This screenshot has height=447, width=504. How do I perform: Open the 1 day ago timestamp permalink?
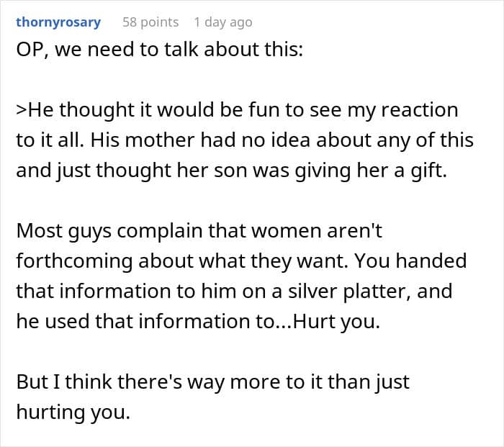(x=223, y=22)
